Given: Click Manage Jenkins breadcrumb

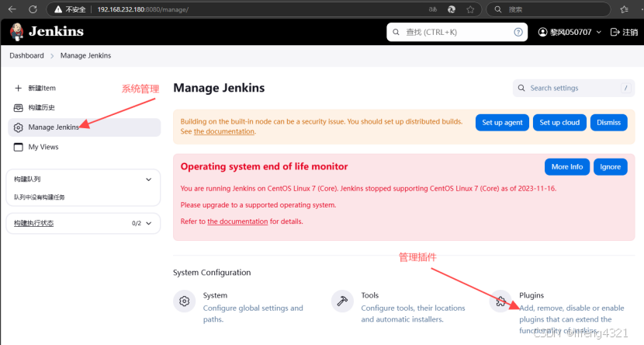Looking at the screenshot, I should tap(85, 55).
